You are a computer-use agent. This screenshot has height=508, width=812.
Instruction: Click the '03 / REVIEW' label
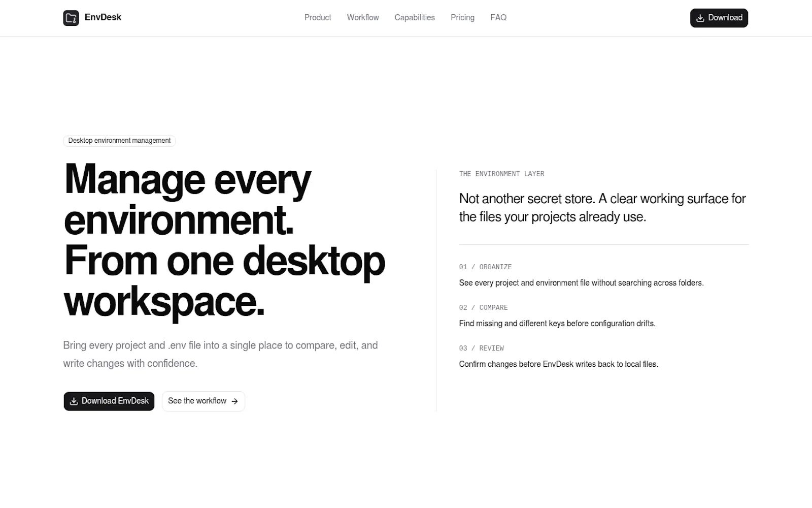[481, 348]
